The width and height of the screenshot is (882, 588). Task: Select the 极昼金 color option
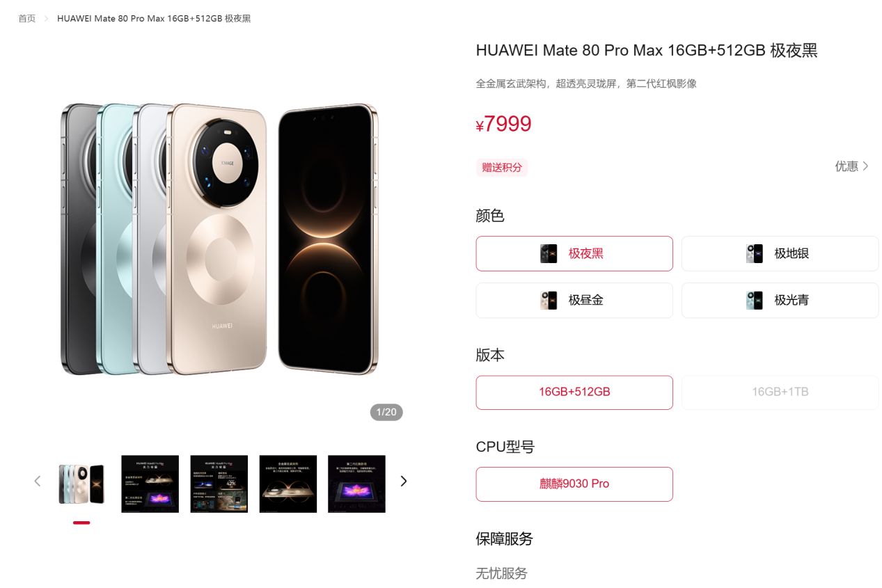(x=574, y=300)
